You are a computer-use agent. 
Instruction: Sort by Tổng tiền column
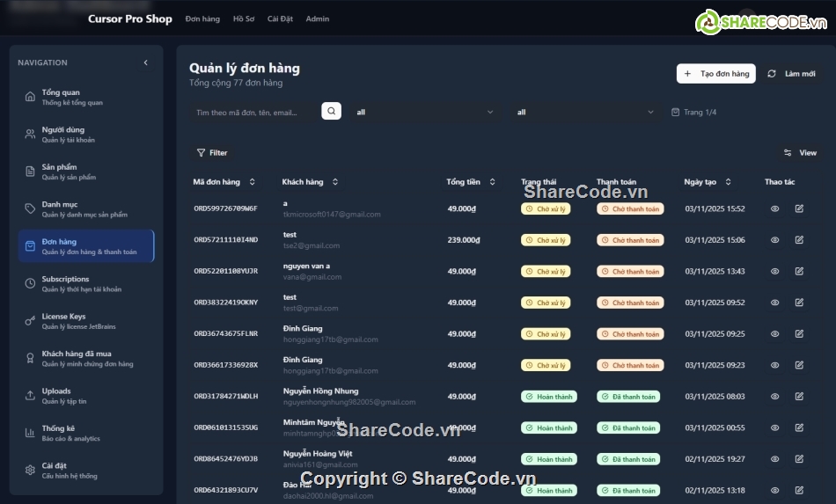(471, 182)
